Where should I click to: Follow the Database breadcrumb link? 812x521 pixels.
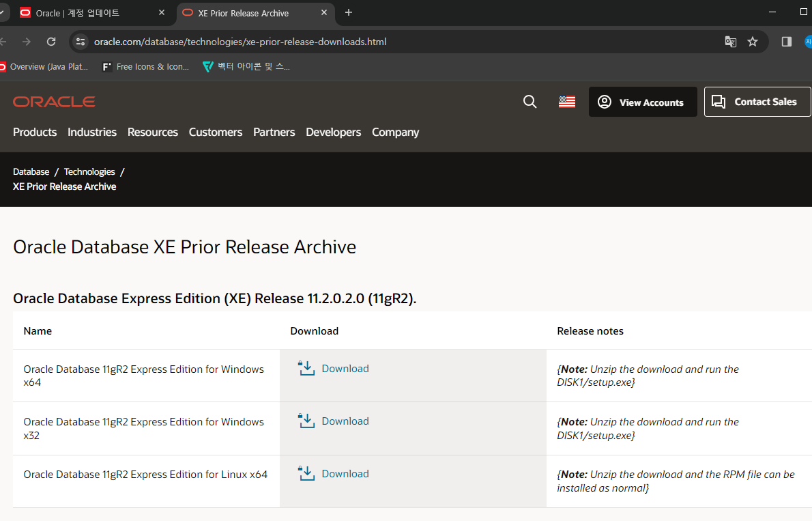31,171
